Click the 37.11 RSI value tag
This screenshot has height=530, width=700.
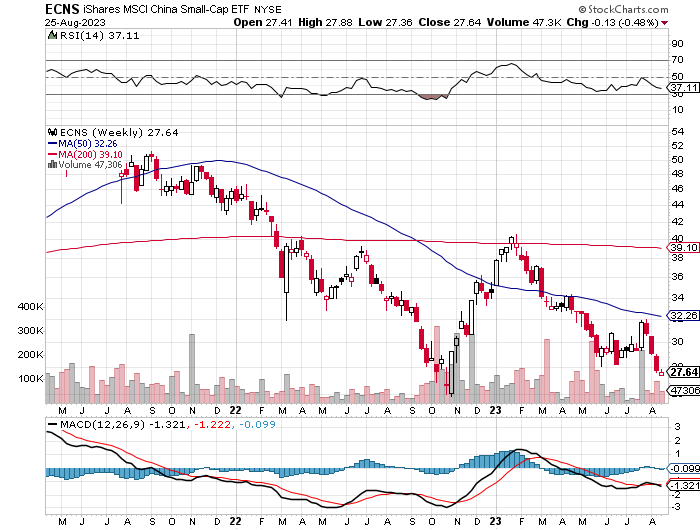click(683, 88)
